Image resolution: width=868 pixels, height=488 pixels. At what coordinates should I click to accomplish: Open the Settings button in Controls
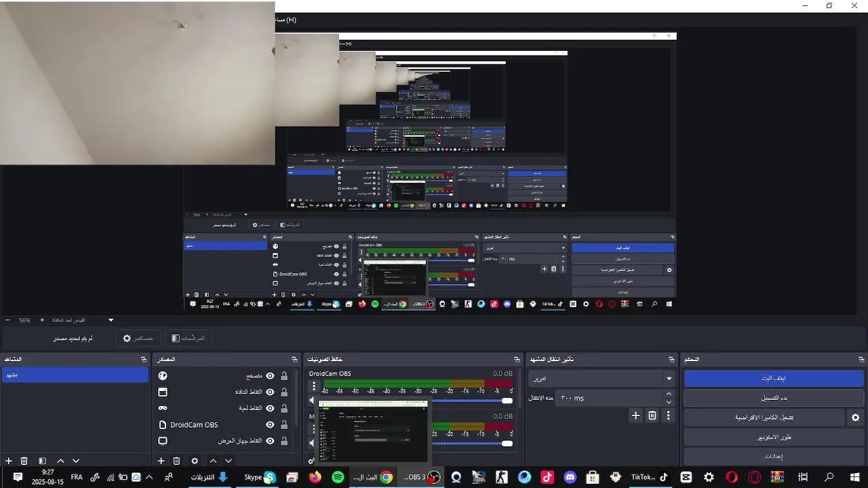point(774,456)
